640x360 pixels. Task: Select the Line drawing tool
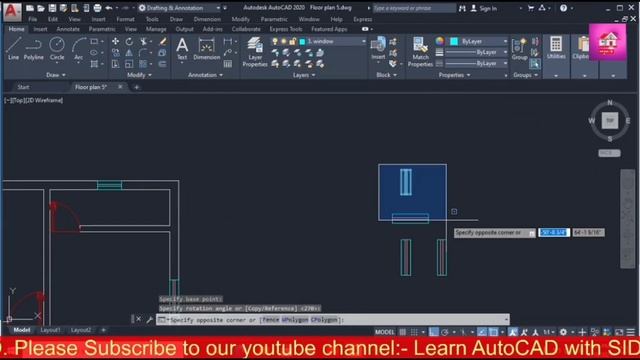13,48
